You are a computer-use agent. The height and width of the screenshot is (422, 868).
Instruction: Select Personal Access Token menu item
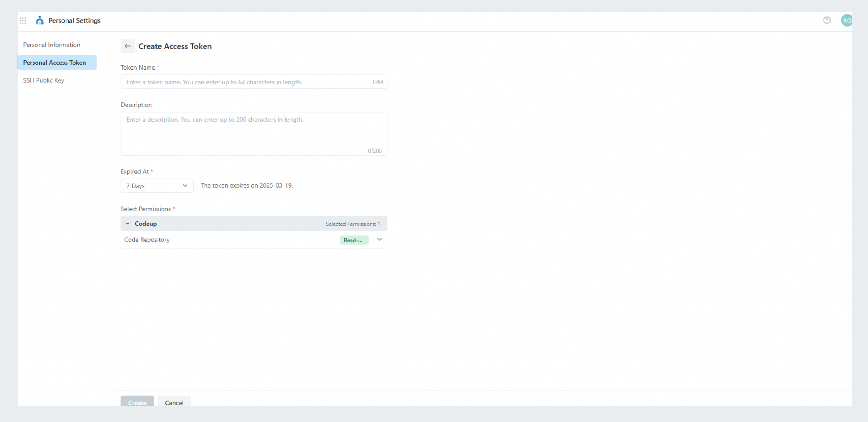click(x=57, y=63)
